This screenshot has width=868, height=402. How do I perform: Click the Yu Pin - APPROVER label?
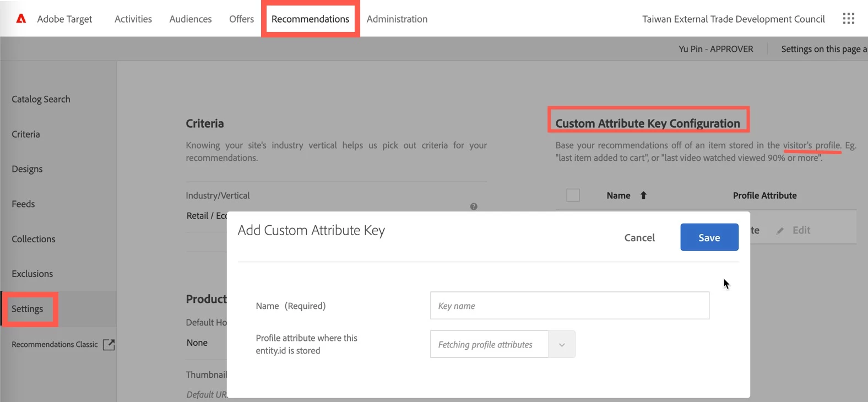[x=716, y=49]
